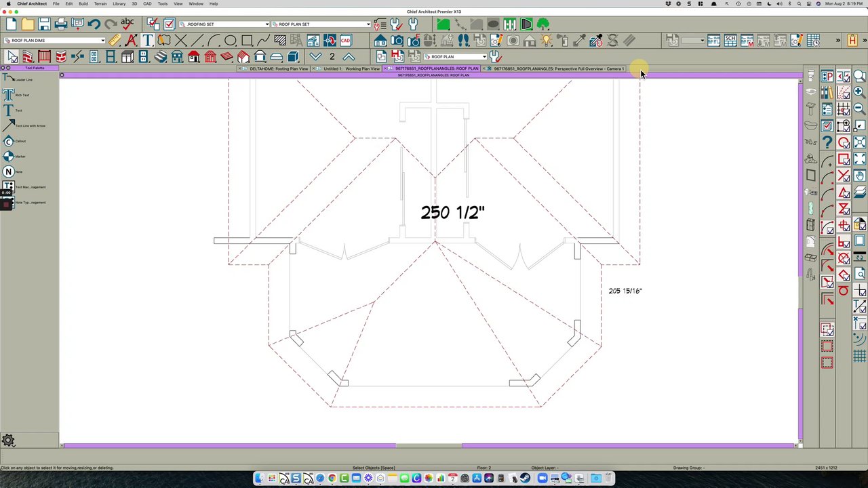
Task: Pick the rectangle box drawing tool
Action: (x=247, y=41)
